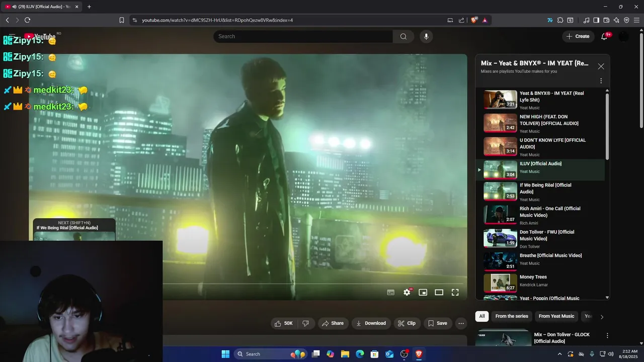
Task: Open the player settings gear
Action: 407,292
